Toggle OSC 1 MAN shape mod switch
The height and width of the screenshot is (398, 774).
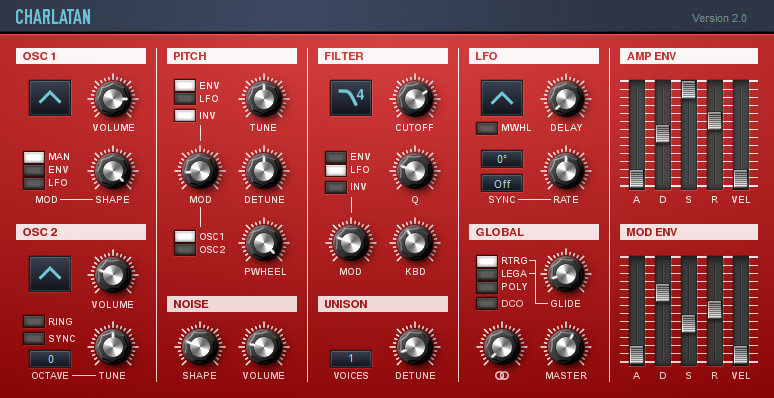[x=34, y=158]
